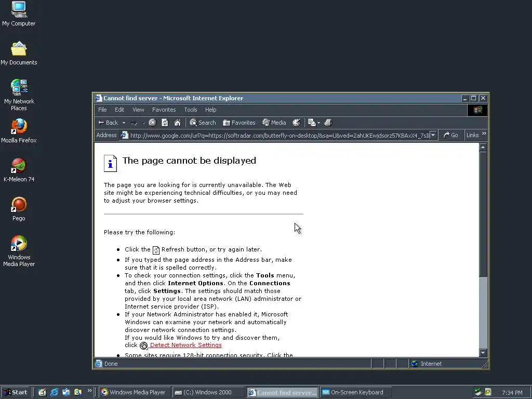Click the system tray network icon
Image resolution: width=532 pixels, height=399 pixels.
pos(478,392)
